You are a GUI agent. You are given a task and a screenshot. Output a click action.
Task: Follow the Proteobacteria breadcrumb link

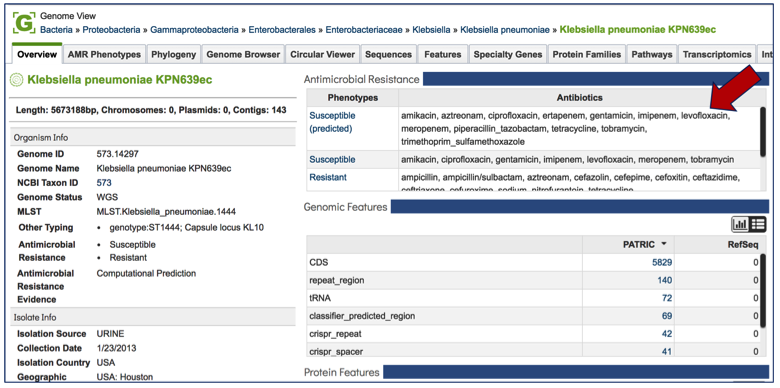coord(111,30)
